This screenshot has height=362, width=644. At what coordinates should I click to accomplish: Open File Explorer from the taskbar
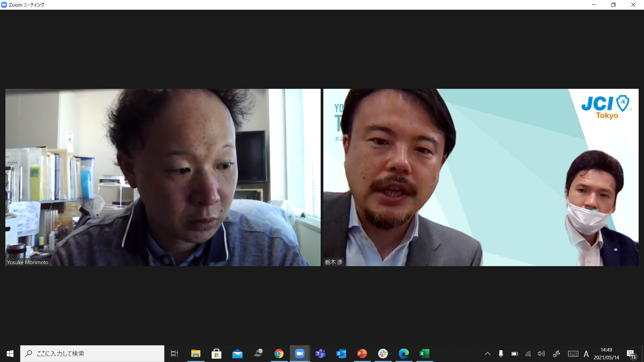coord(196,354)
